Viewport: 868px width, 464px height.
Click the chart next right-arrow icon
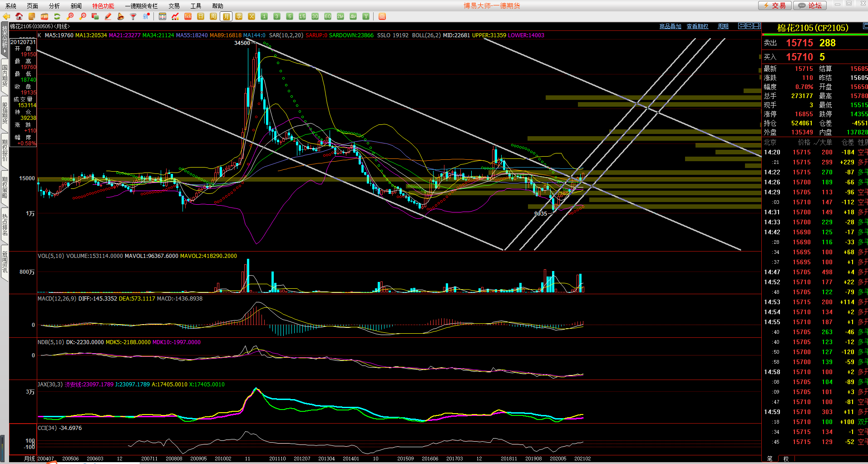750,26
